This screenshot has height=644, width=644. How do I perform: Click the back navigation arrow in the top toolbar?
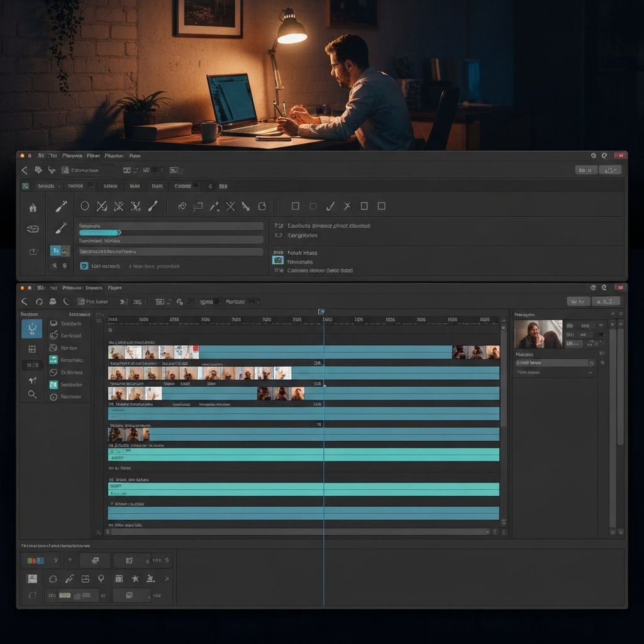[23, 169]
